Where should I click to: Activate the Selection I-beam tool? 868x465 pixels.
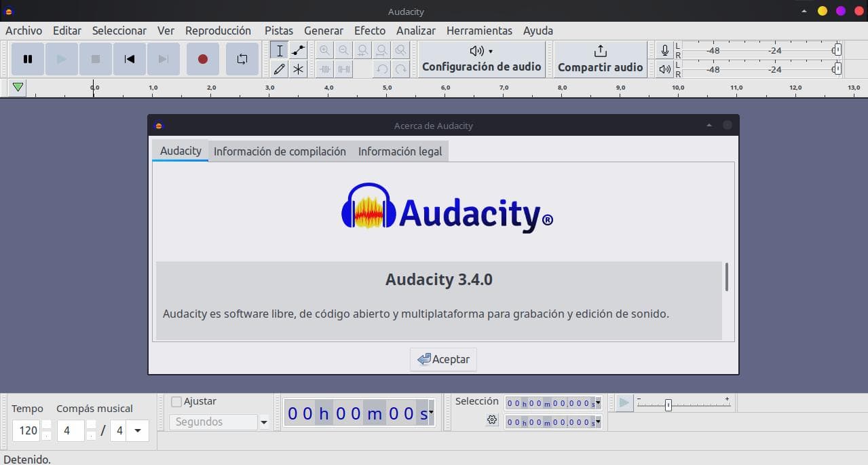279,50
